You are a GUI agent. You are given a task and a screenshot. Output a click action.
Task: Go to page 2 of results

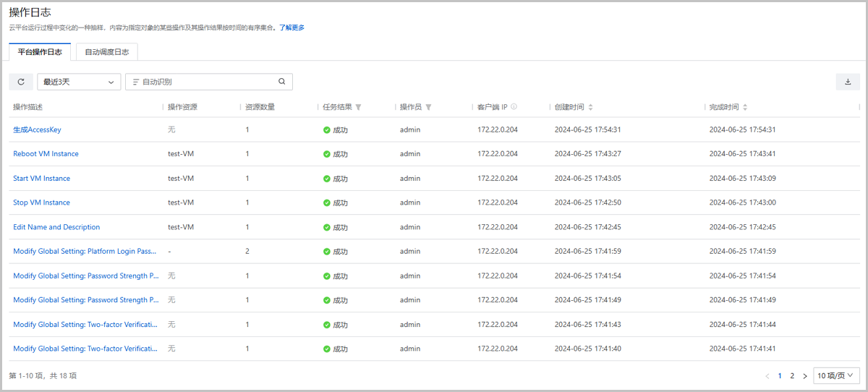pos(792,376)
